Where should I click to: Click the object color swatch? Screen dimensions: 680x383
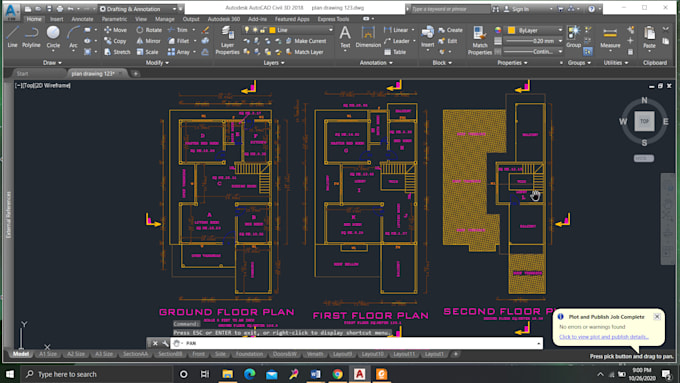pyautogui.click(x=511, y=30)
